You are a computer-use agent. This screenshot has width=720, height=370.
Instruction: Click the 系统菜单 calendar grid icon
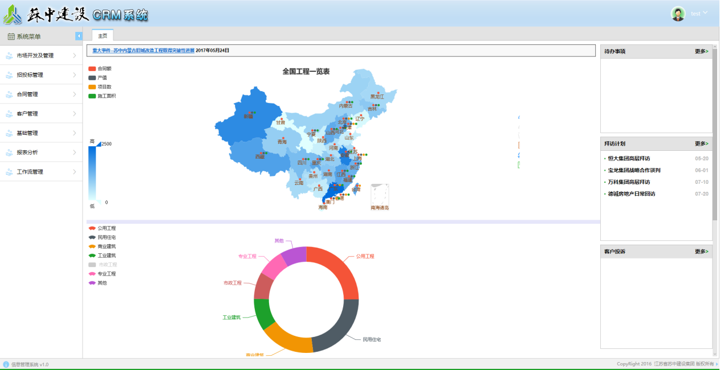click(11, 36)
